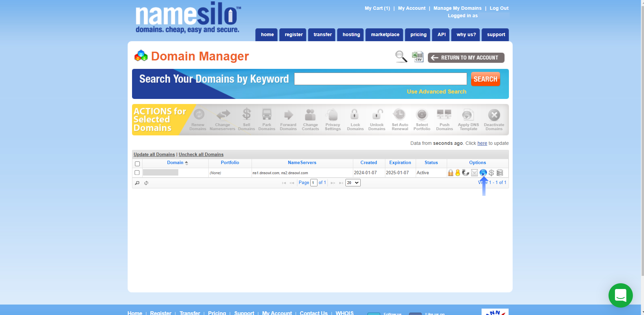This screenshot has height=315, width=644.
Task: Open the home navigation tab
Action: coord(267,35)
